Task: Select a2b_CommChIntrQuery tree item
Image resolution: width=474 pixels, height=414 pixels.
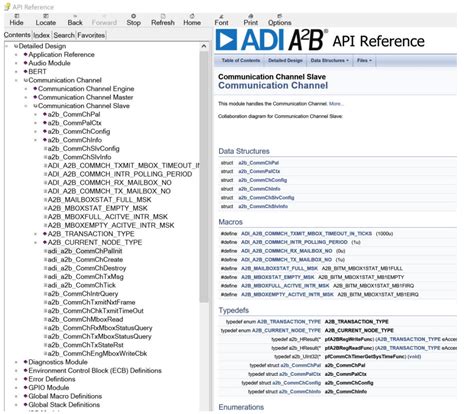Action: click(83, 294)
